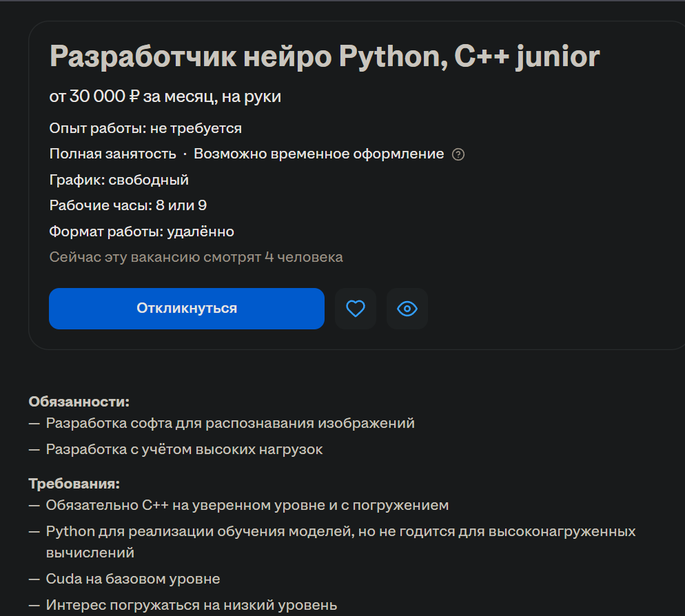Click the Формат работы: удалённо line
This screenshot has width=685, height=616.
[x=141, y=232]
